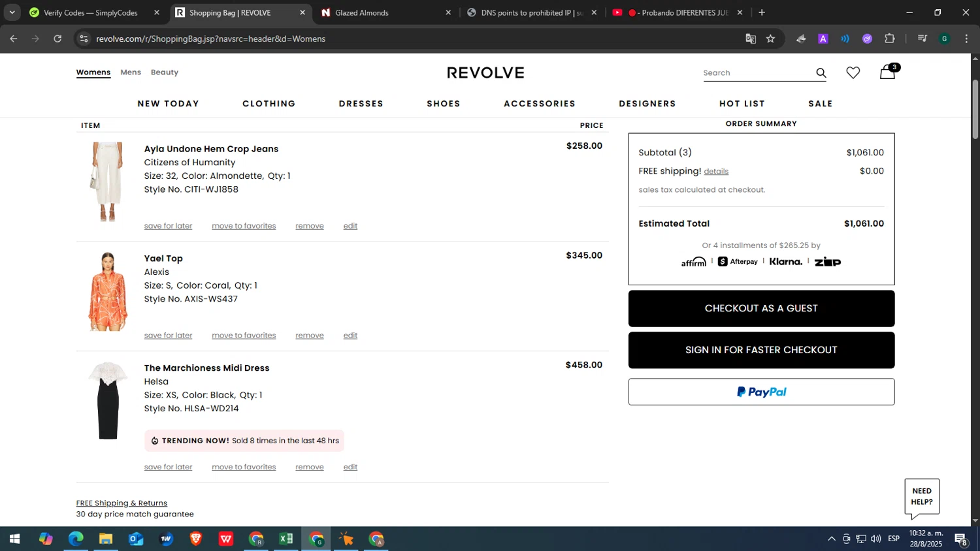
Task: Edit the Yael Top item
Action: click(x=350, y=336)
